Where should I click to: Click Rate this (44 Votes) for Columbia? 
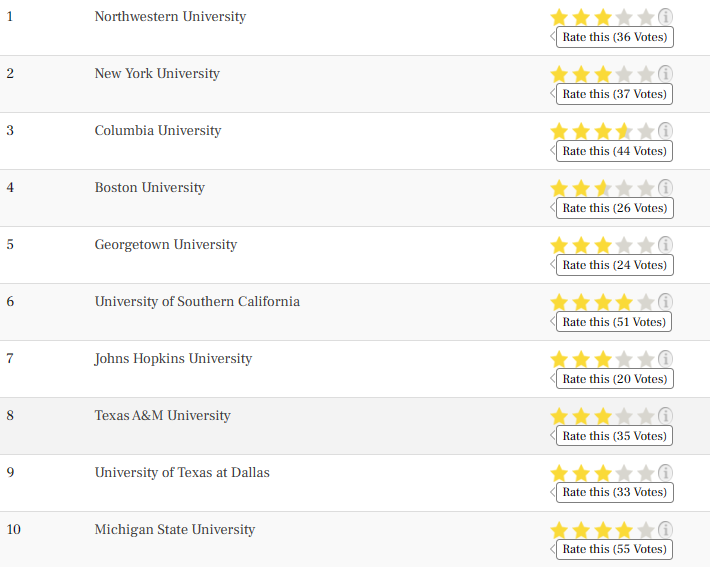click(614, 151)
